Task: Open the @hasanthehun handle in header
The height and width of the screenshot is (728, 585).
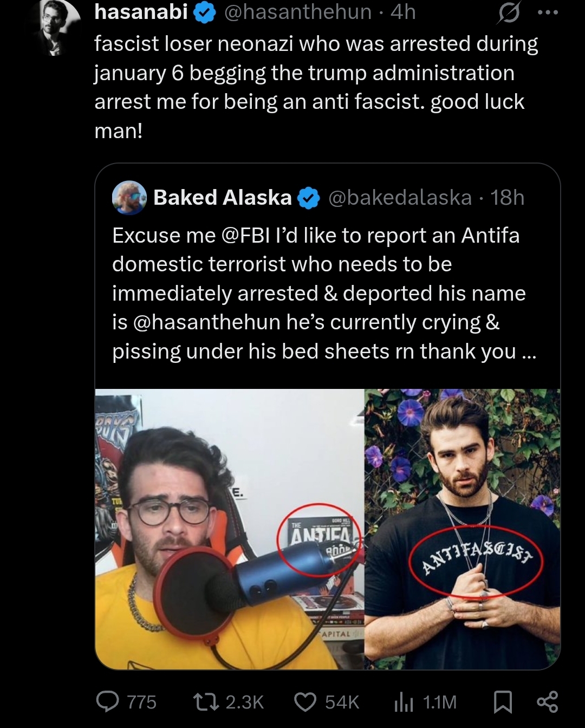Action: coord(297,12)
